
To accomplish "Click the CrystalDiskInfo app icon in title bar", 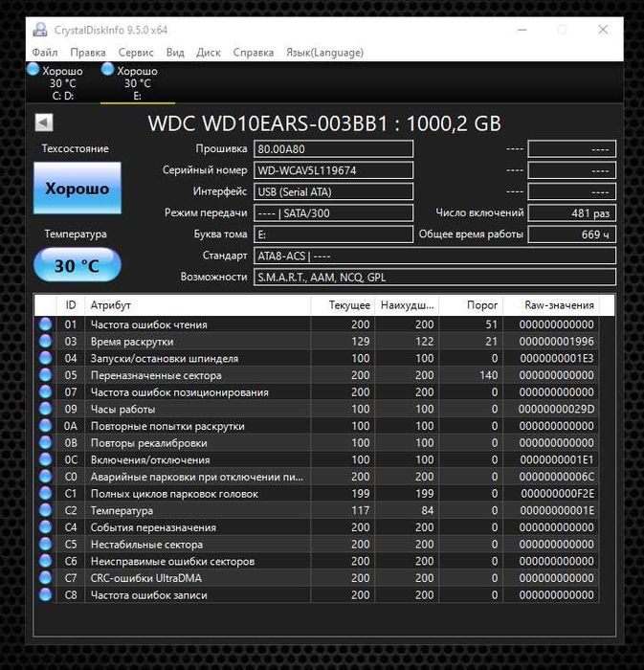I will (40, 30).
